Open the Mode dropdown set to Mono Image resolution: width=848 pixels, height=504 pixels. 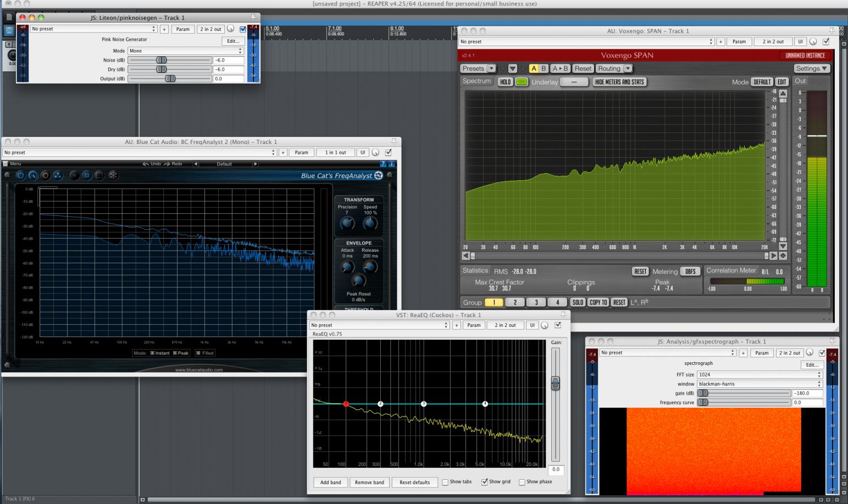(x=186, y=51)
